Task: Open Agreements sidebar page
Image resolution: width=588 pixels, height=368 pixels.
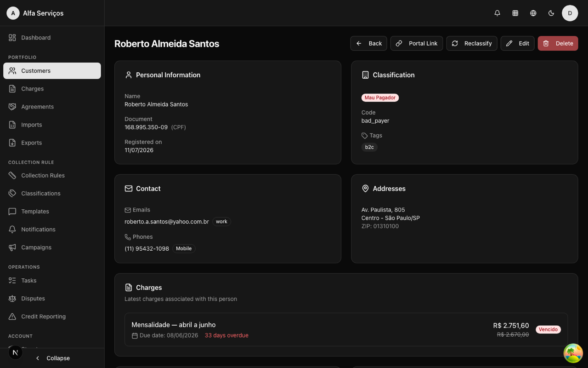Action: coord(52,107)
